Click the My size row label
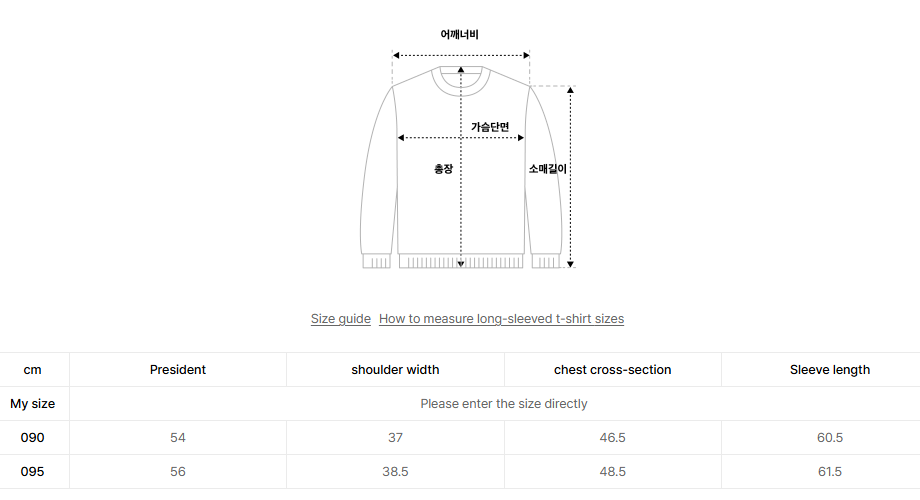This screenshot has height=500, width=920. pos(33,404)
